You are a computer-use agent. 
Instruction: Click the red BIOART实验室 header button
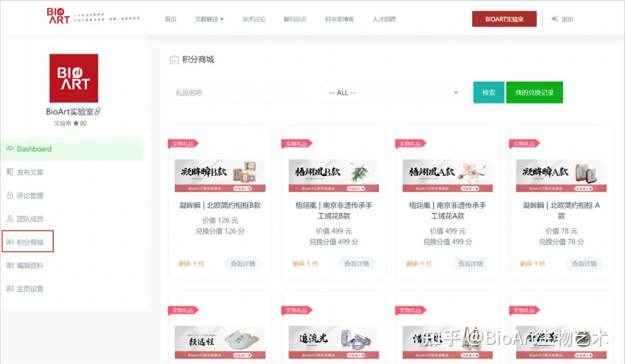pyautogui.click(x=504, y=18)
